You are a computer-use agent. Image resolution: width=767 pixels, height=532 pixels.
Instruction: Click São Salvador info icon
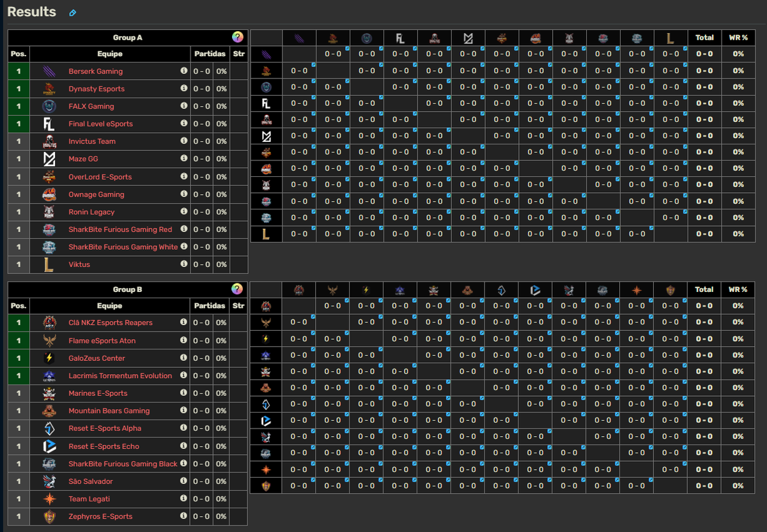pyautogui.click(x=184, y=481)
